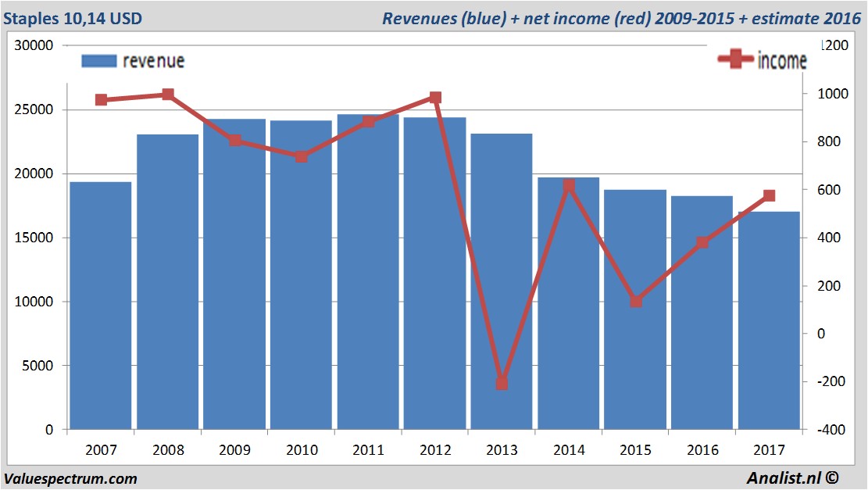This screenshot has width=868, height=490.
Task: Click the 'Revenues (blue) + net income (red) 2009-2015 + estimate 2016' heading
Action: (622, 18)
